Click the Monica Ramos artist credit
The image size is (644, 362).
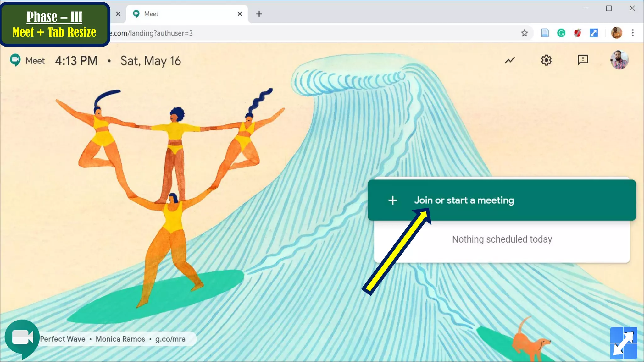[x=120, y=339]
